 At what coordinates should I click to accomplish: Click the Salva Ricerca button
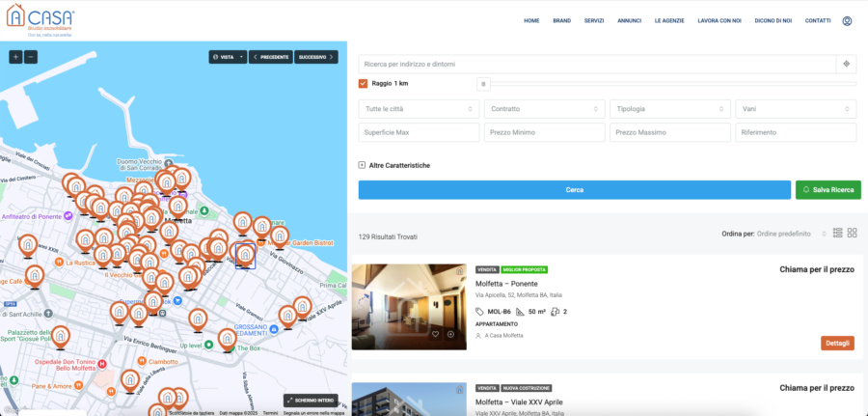pyautogui.click(x=827, y=190)
